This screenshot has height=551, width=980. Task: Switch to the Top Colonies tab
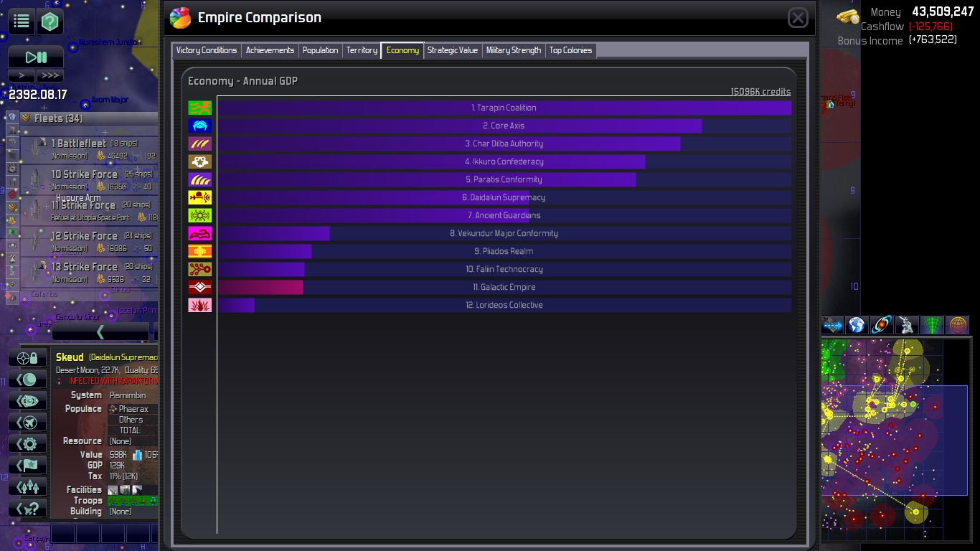570,50
